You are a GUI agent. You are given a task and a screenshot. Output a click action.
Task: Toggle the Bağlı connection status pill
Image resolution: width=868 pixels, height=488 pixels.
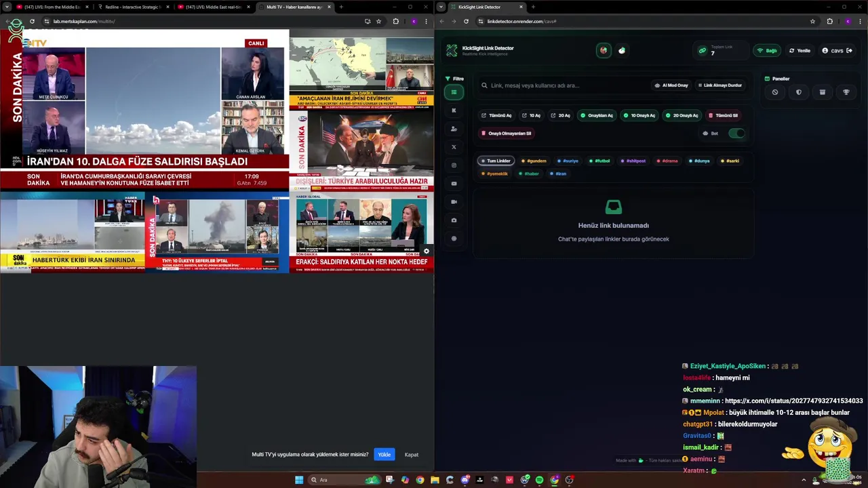(x=767, y=51)
